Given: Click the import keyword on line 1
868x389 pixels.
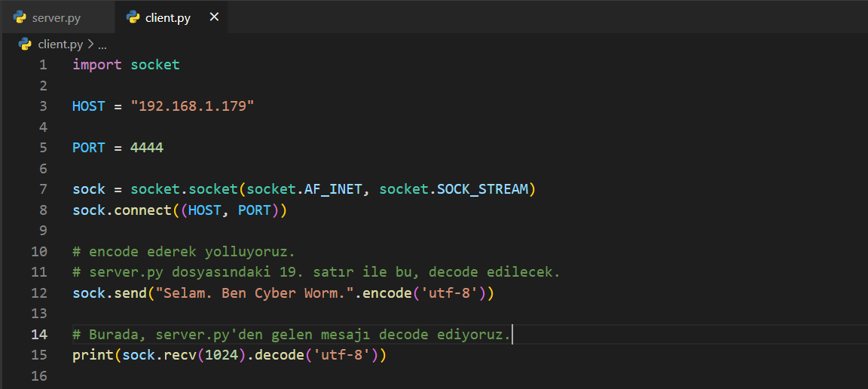Looking at the screenshot, I should point(96,65).
